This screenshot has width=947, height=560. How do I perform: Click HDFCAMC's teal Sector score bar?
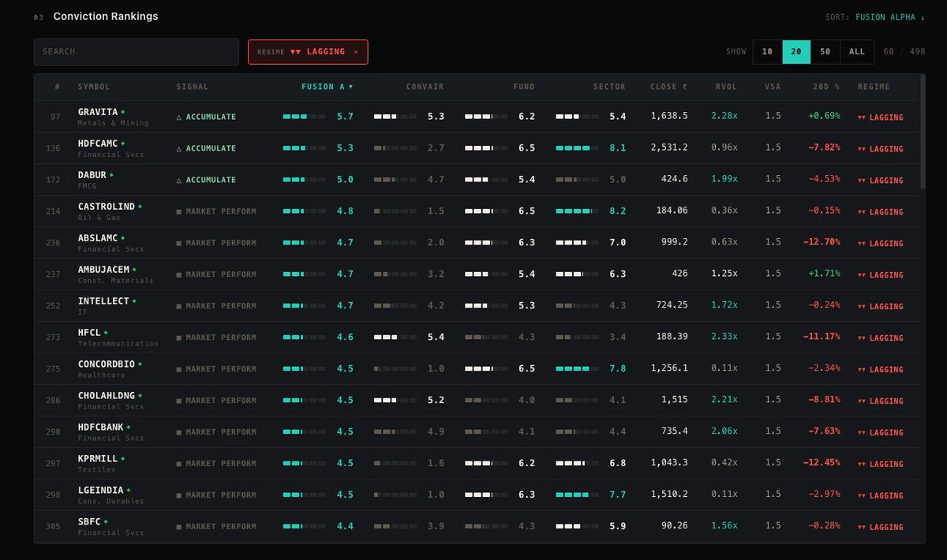pos(577,148)
